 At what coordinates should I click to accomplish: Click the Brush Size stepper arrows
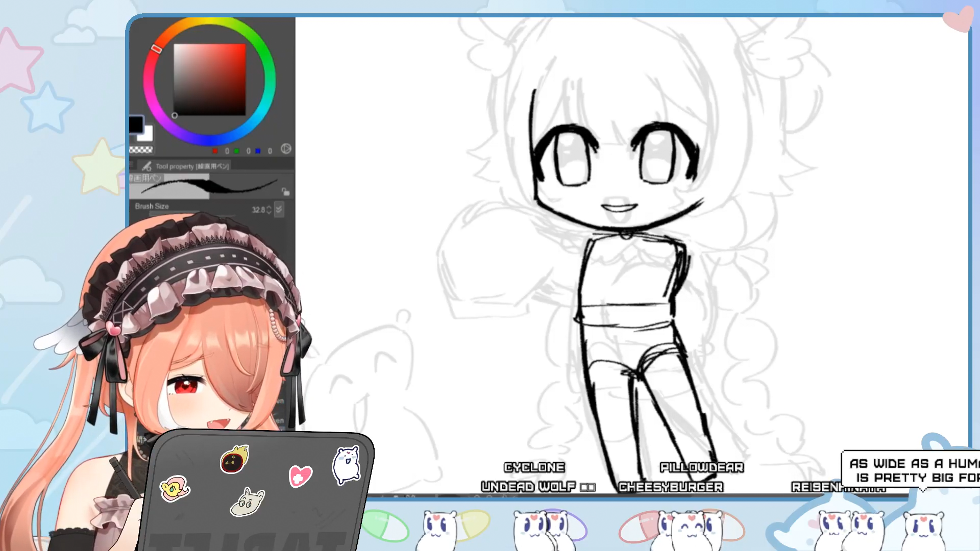tap(269, 210)
